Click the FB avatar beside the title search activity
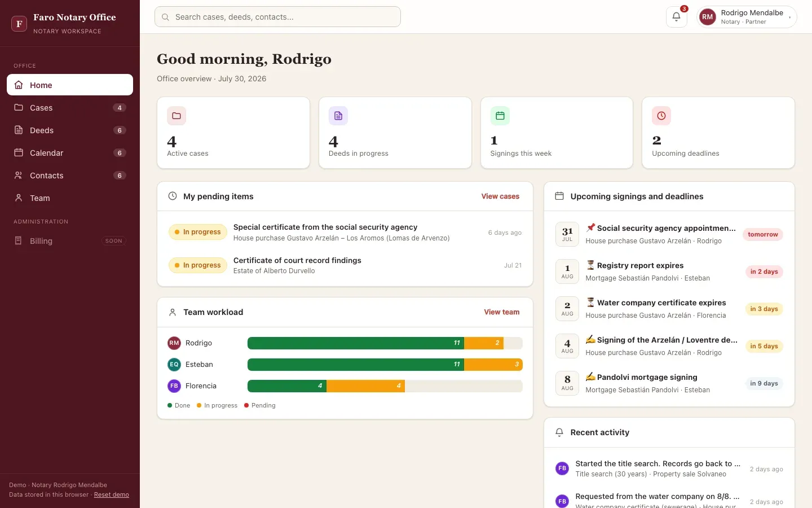The image size is (812, 508). point(562,468)
